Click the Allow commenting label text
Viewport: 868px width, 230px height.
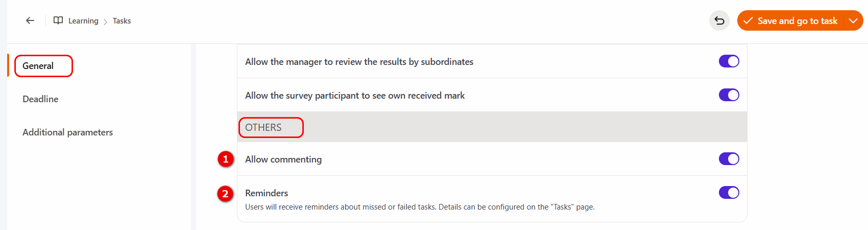click(x=283, y=159)
